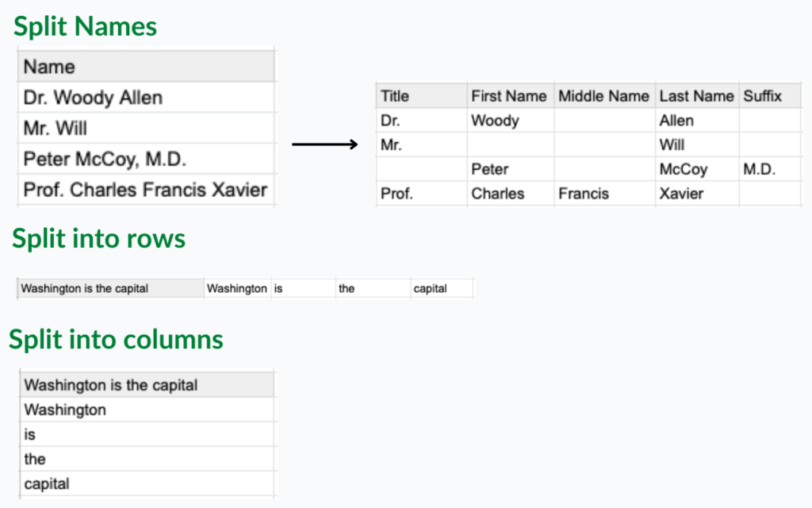
Task: Select the Title column header
Action: click(x=422, y=96)
